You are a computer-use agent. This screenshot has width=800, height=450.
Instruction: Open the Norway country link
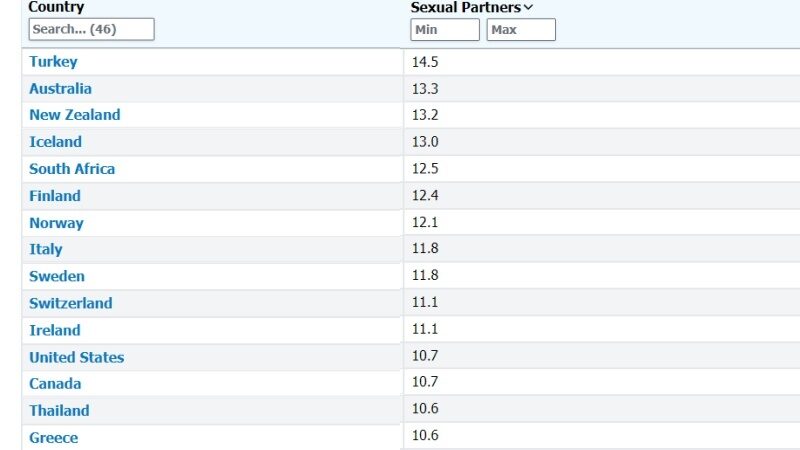click(x=56, y=223)
